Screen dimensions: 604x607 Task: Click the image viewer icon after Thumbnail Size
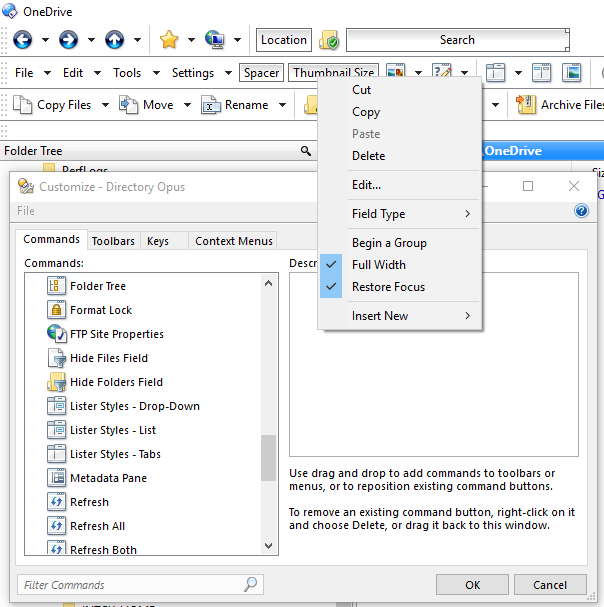tap(396, 72)
